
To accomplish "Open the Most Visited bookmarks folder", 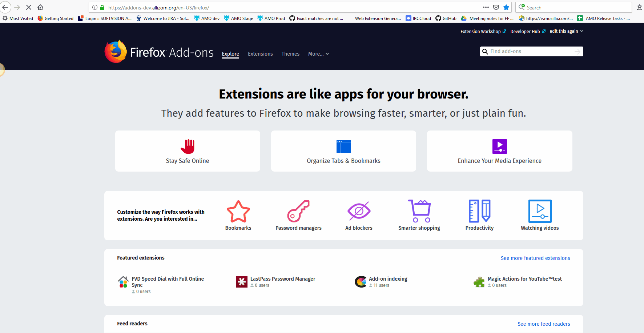I will coord(18,18).
